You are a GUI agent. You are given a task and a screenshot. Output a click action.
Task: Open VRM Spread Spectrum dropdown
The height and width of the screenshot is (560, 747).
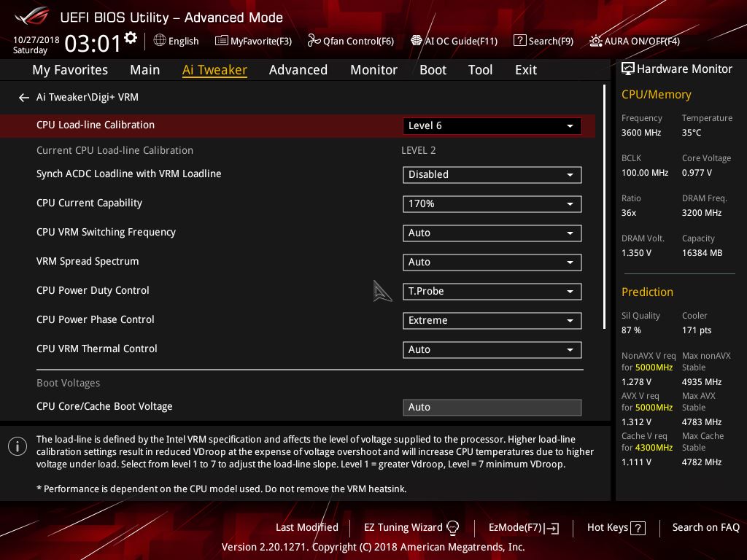point(492,262)
